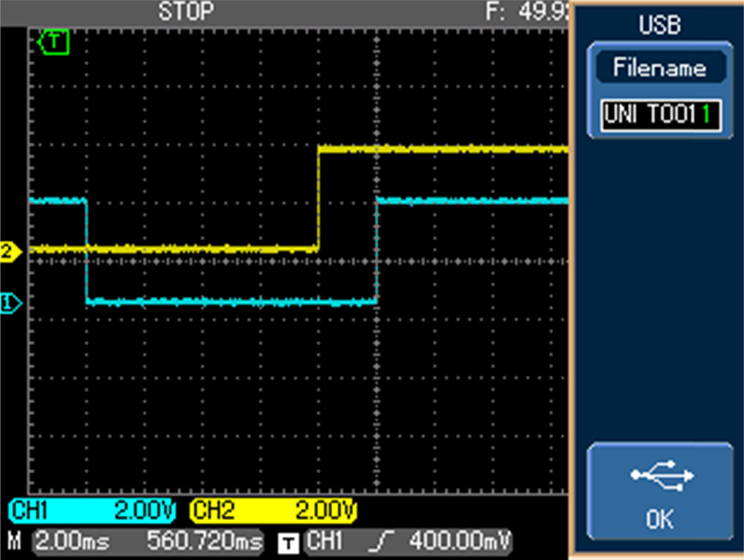Screen dimensions: 744x560
Task: Click the 560.720ms horizontal offset value
Action: 204,541
